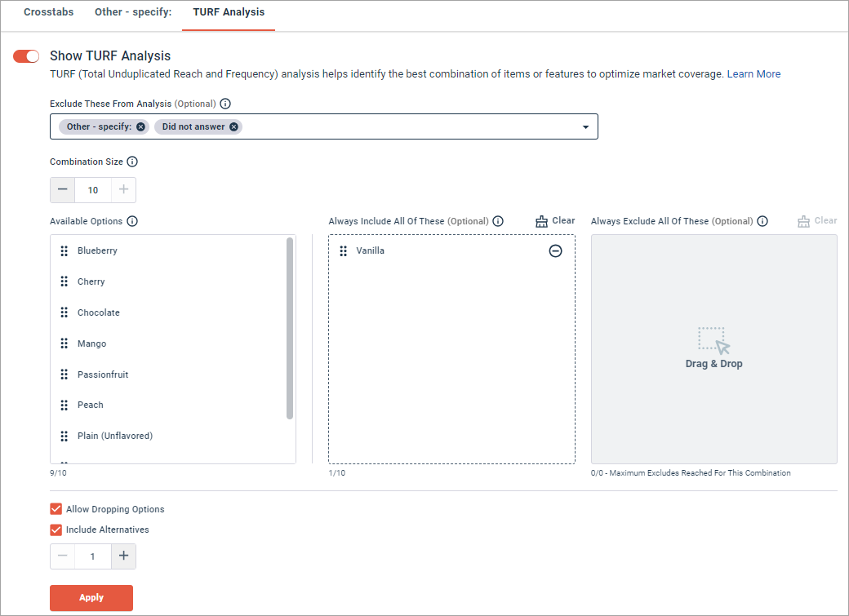The image size is (849, 616).
Task: Increase the Include Alternatives count
Action: [x=123, y=556]
